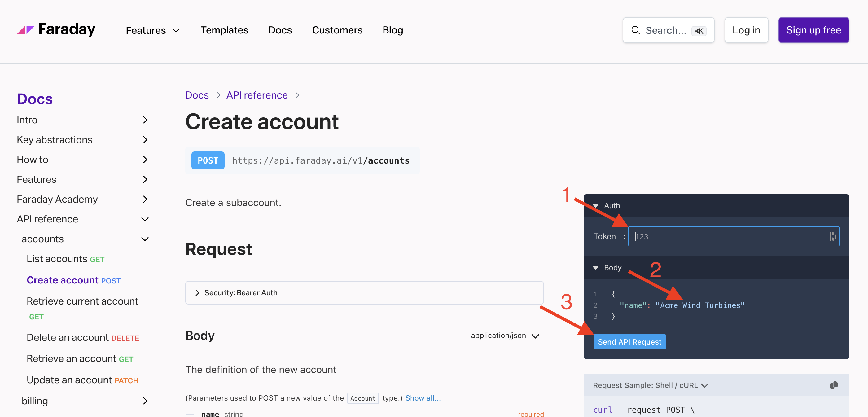Collapse the Auth section triangle

(x=595, y=206)
